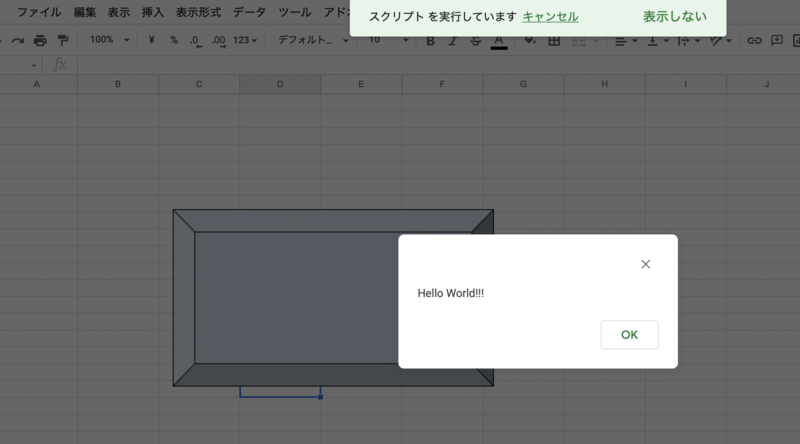
Task: Click the formula bar input
Action: (x=439, y=65)
